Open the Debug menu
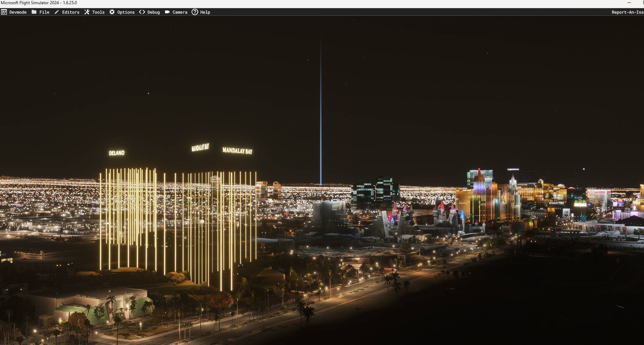 pyautogui.click(x=153, y=12)
